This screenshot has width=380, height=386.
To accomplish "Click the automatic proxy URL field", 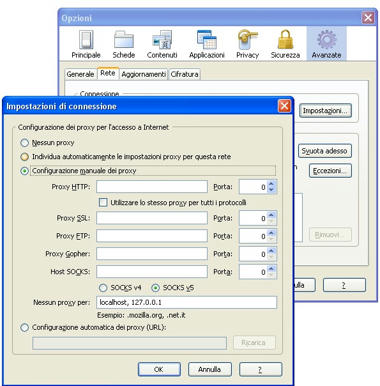I will pos(129,343).
